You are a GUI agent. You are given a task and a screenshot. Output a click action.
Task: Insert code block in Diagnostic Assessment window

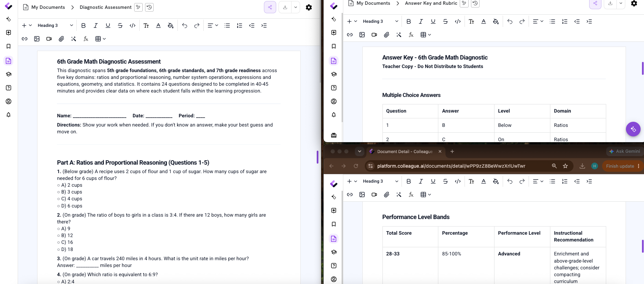click(132, 26)
